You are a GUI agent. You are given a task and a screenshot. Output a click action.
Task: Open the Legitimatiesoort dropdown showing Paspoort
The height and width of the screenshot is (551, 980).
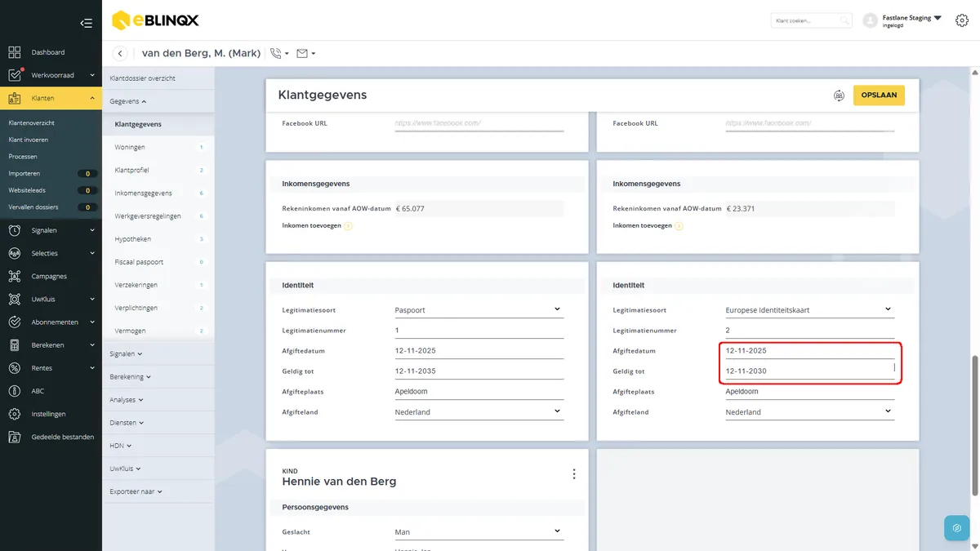pyautogui.click(x=479, y=310)
